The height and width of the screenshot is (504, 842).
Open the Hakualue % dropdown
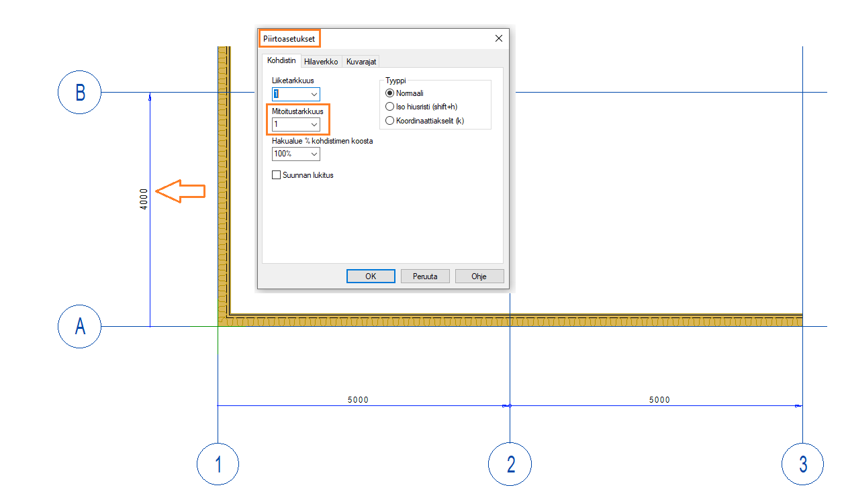pyautogui.click(x=314, y=154)
